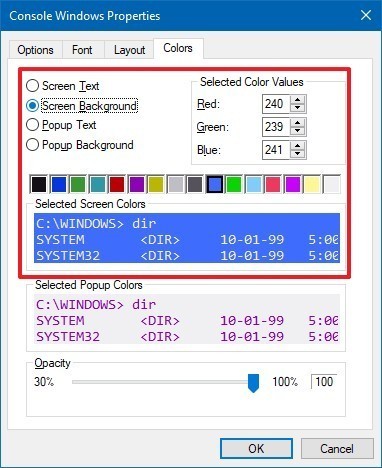Increase the Red value with up arrow
Image resolution: width=382 pixels, height=468 pixels.
coord(297,99)
